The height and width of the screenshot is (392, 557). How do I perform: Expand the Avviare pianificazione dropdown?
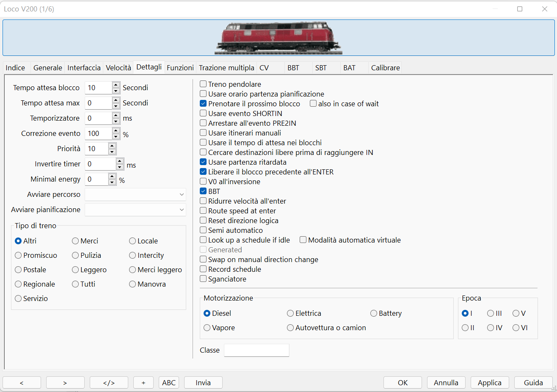[x=135, y=210]
